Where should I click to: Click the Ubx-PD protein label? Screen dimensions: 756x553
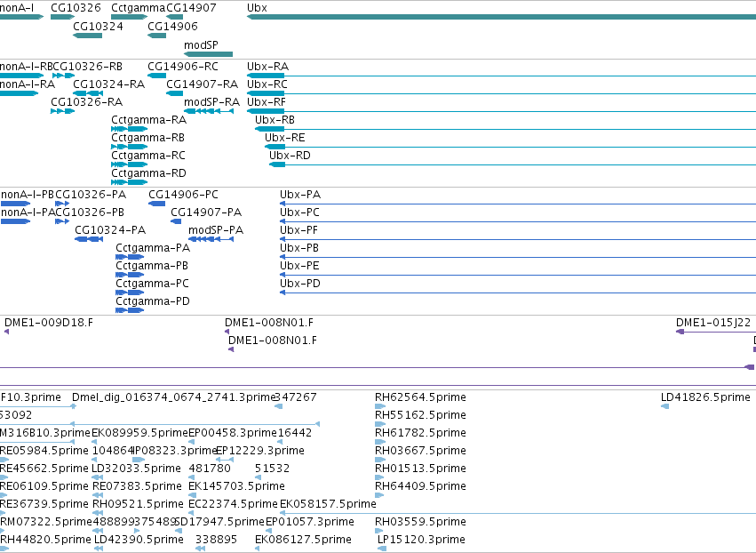(x=300, y=284)
